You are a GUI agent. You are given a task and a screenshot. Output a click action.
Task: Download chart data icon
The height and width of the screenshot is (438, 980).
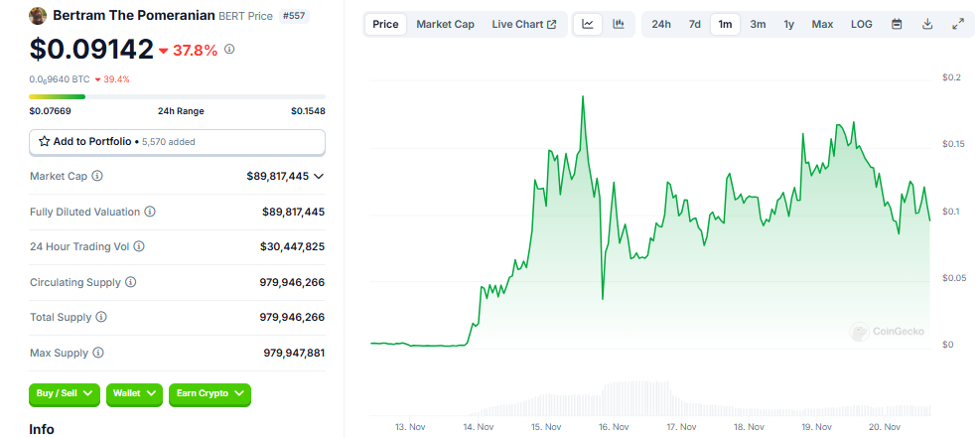coord(927,25)
